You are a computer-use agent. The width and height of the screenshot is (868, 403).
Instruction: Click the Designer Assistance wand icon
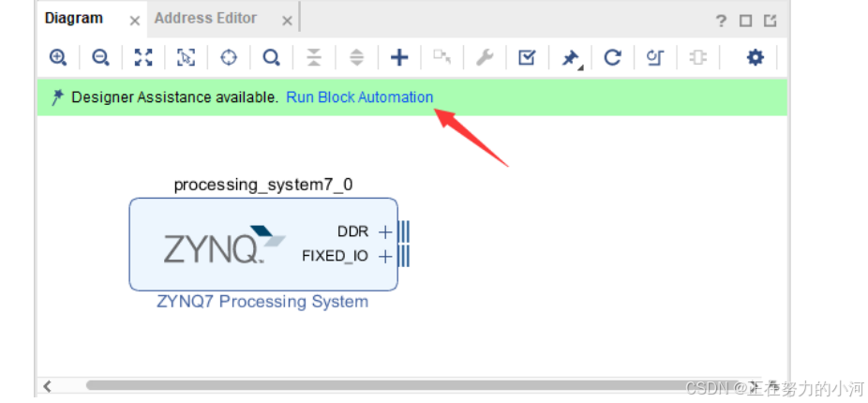(57, 98)
